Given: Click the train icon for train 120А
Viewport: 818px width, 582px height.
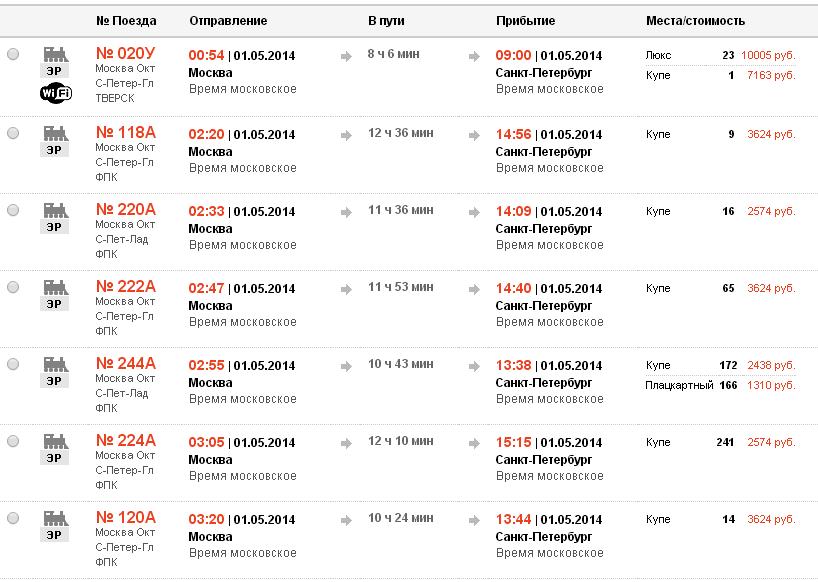Looking at the screenshot, I should 54,518.
